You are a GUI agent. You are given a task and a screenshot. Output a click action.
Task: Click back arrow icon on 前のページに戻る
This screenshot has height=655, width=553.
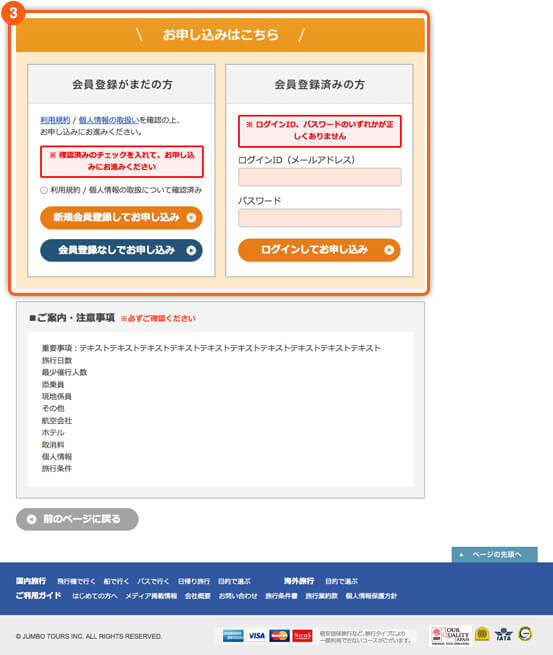pyautogui.click(x=31, y=519)
